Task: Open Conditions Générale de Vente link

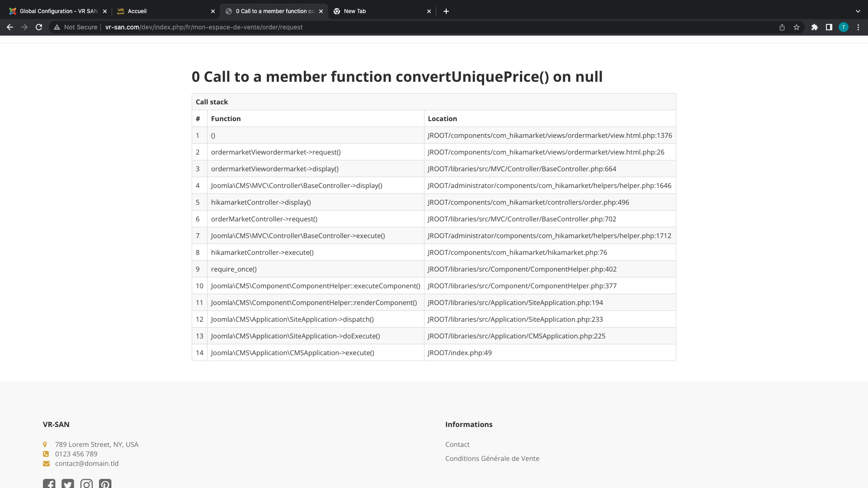Action: pyautogui.click(x=492, y=459)
